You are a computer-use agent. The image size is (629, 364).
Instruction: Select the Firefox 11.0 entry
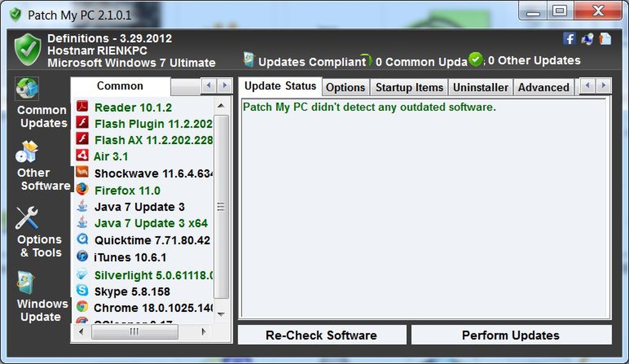point(127,190)
